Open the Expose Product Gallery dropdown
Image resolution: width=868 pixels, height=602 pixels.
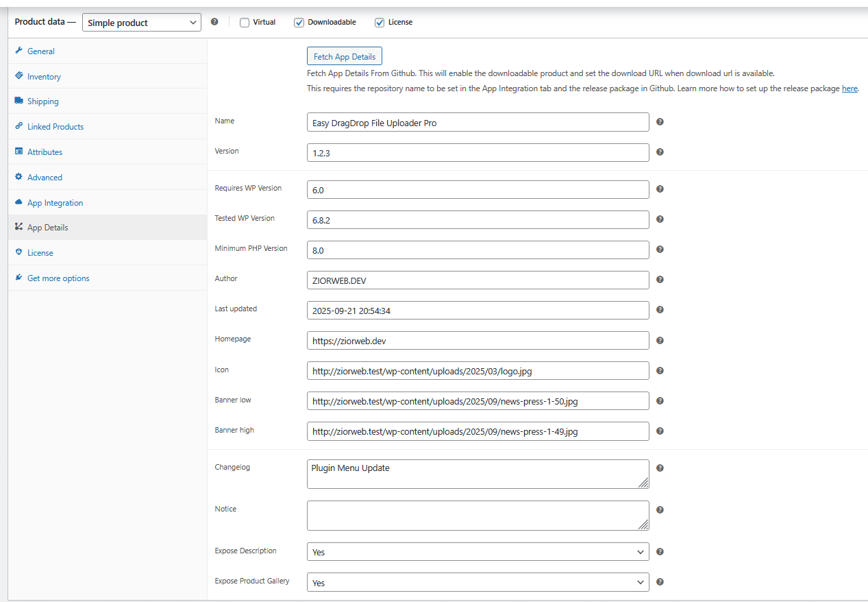tap(478, 582)
